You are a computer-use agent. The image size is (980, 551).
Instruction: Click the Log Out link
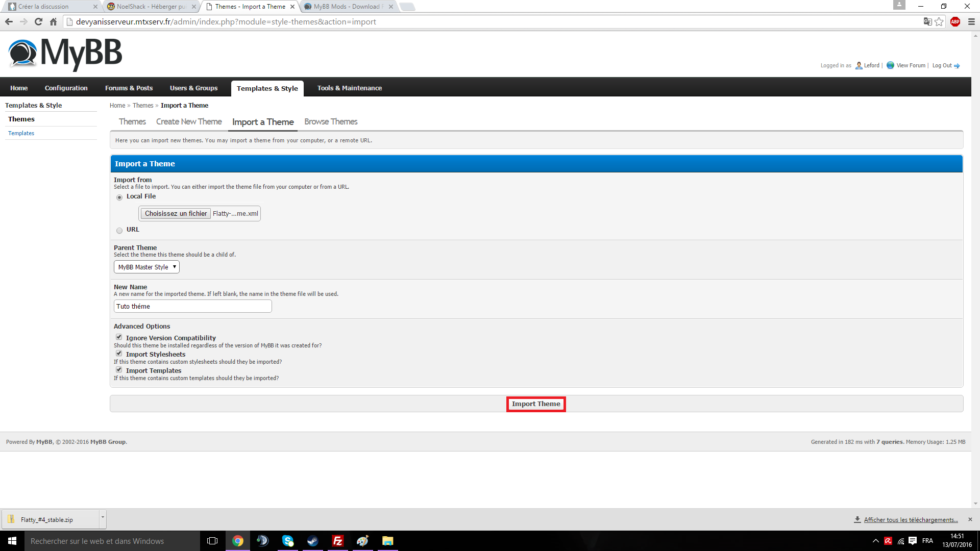tap(942, 65)
